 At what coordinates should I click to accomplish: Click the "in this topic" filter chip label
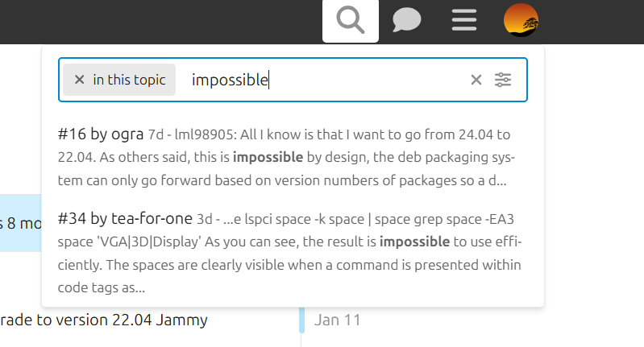pyautogui.click(x=129, y=80)
